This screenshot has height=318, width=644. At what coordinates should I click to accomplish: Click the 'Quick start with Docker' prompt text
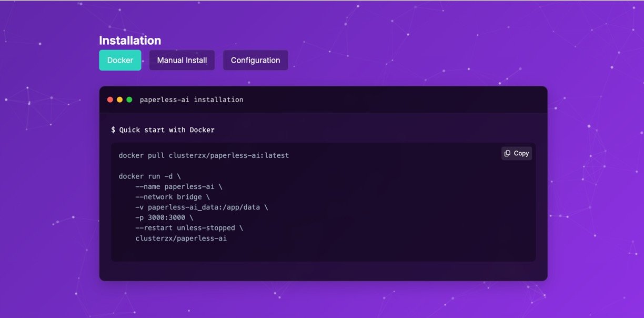coord(167,130)
